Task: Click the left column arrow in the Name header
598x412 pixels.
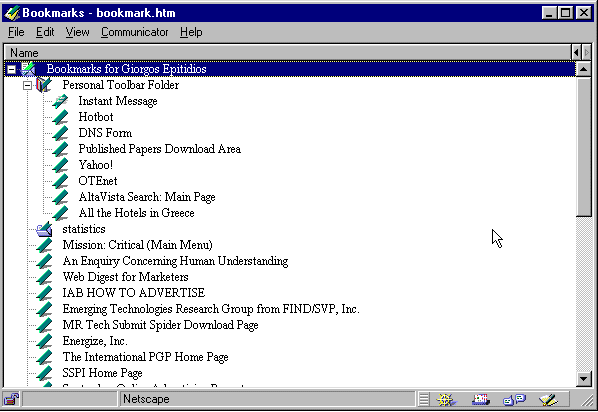Action: point(576,53)
